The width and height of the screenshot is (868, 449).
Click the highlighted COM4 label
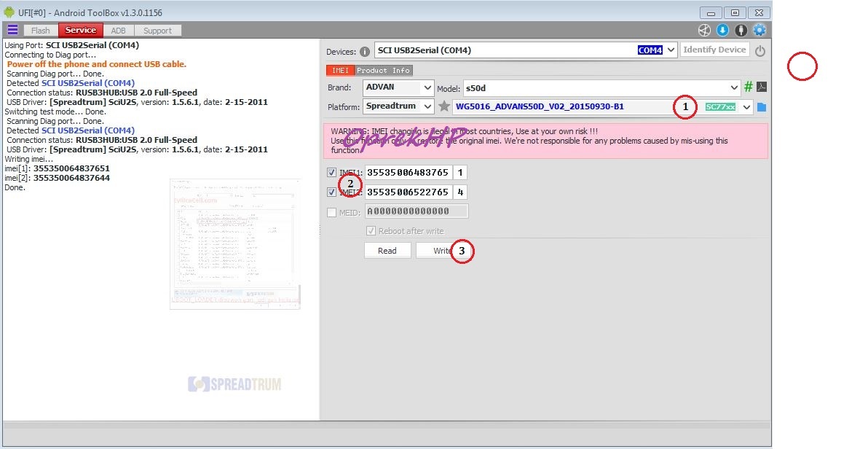pos(650,50)
